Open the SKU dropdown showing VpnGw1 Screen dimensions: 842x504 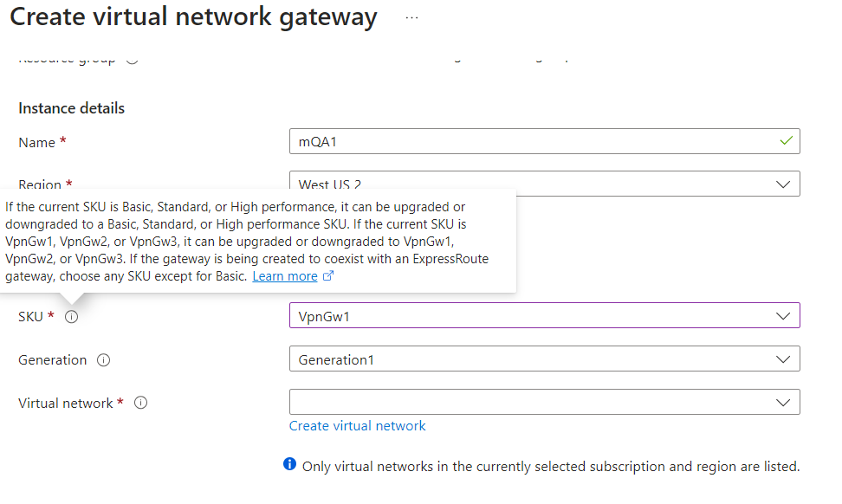pyautogui.click(x=784, y=315)
